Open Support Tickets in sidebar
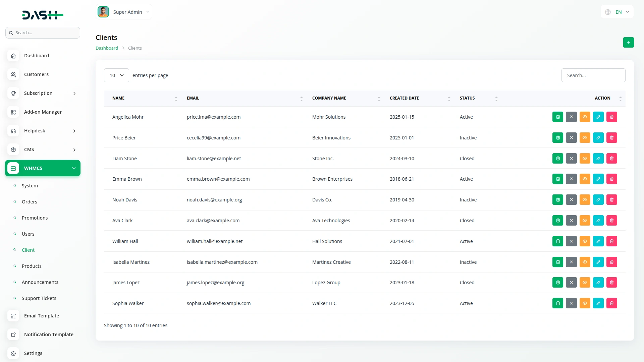Image resolution: width=644 pixels, height=362 pixels. tap(39, 298)
